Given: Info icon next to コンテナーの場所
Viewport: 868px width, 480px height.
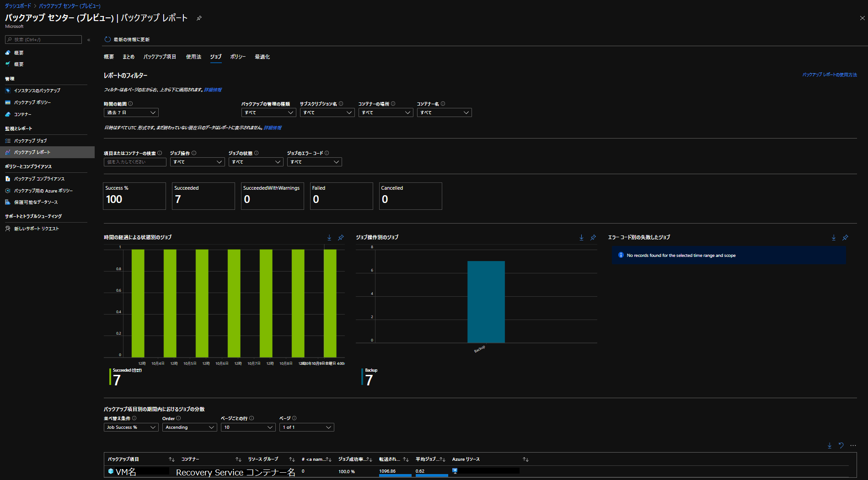Looking at the screenshot, I should click(393, 104).
